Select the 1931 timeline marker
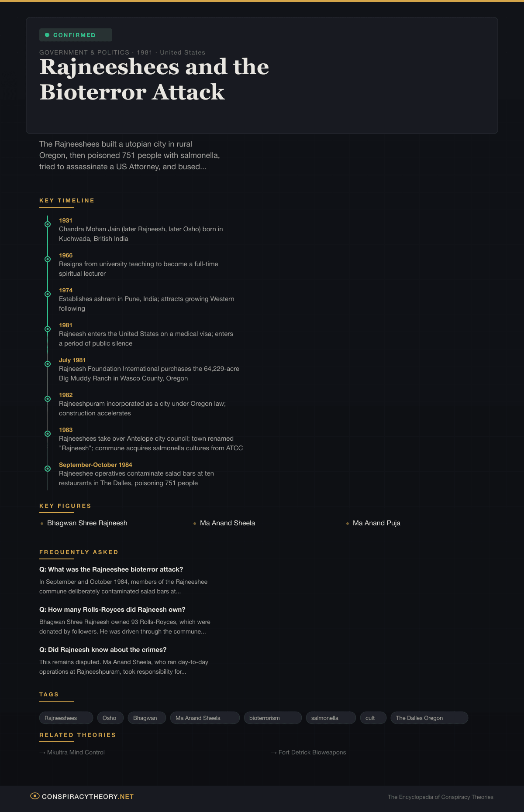Image resolution: width=524 pixels, height=812 pixels. 48,224
